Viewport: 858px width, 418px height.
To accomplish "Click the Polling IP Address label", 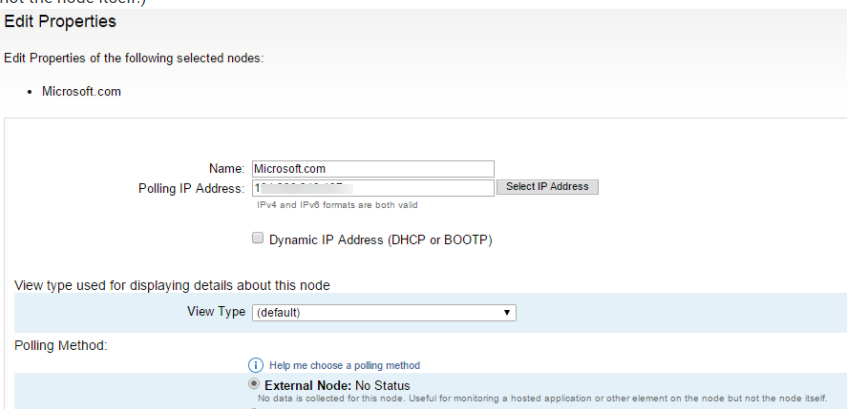I will (x=192, y=189).
